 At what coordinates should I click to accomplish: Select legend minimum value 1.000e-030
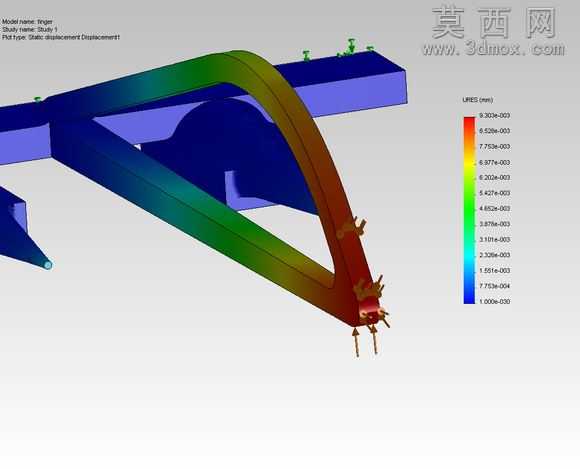pos(495,301)
